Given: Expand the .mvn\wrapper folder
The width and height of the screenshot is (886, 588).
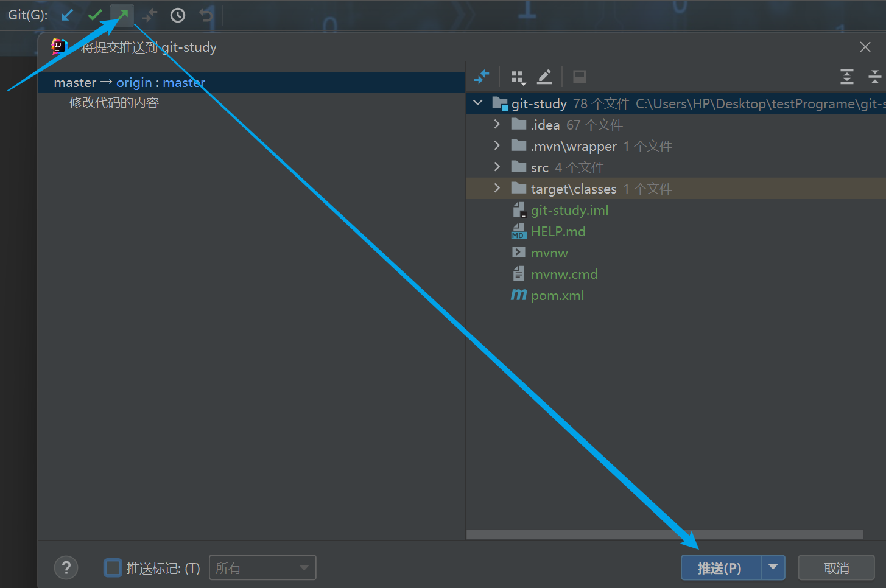Looking at the screenshot, I should 497,145.
